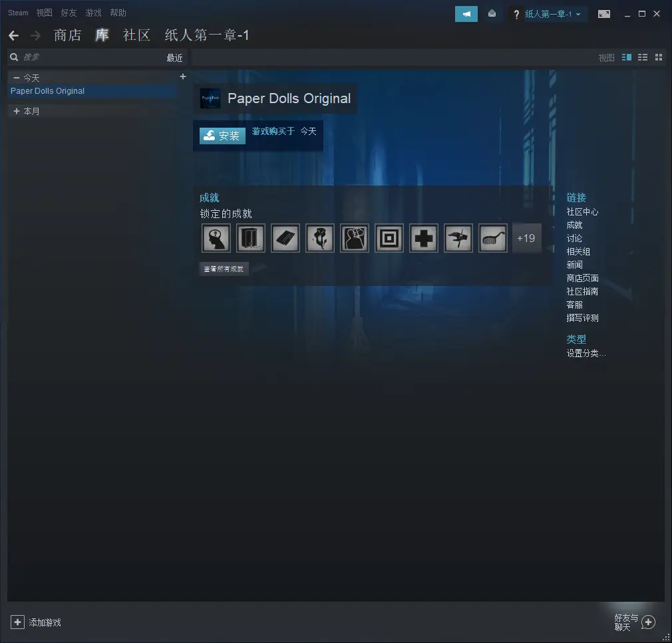Click the 查看所有成就 button
The width and height of the screenshot is (672, 643).
224,269
